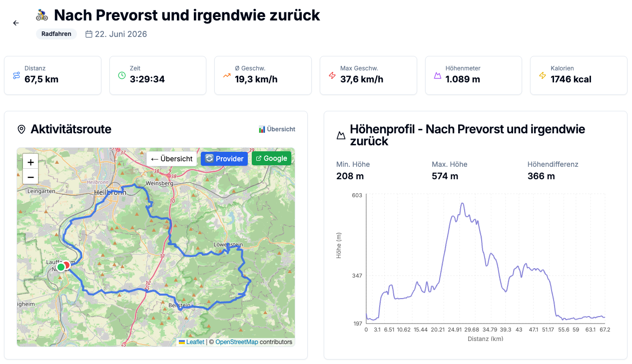Click the calendar icon beside the date

89,34
